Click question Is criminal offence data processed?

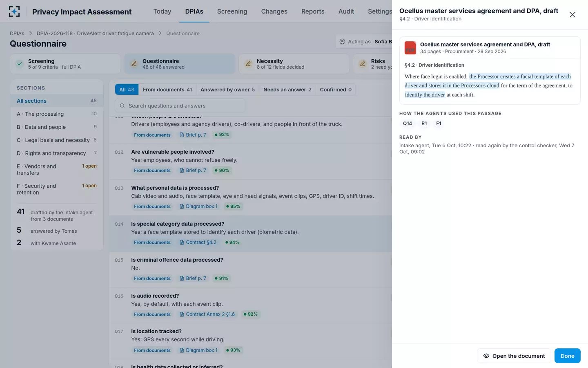(x=177, y=260)
